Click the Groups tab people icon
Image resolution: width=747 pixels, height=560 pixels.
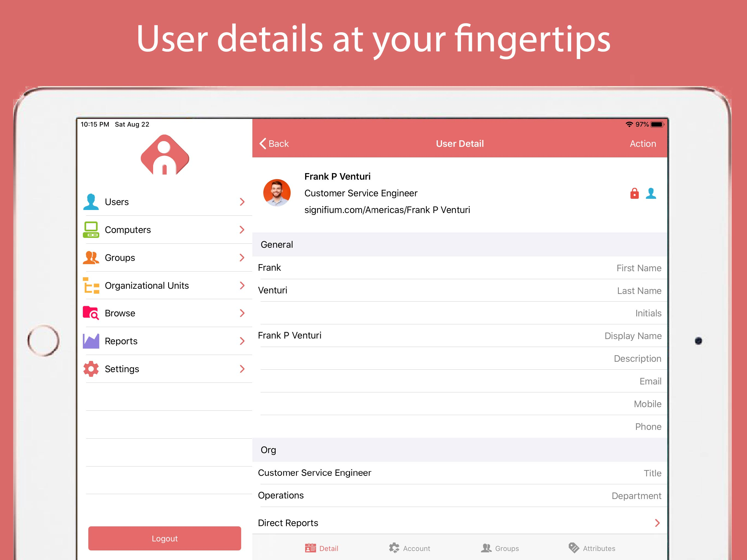tap(486, 548)
